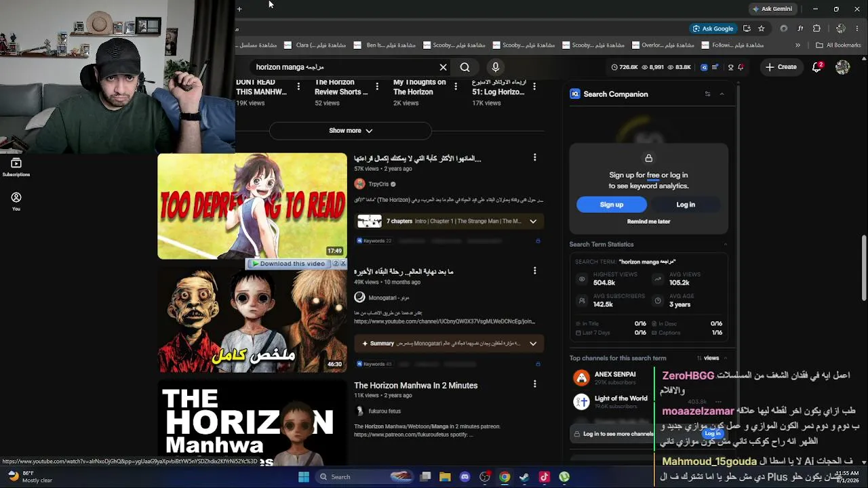
Task: Open TrpyCris channel link
Action: click(x=379, y=184)
